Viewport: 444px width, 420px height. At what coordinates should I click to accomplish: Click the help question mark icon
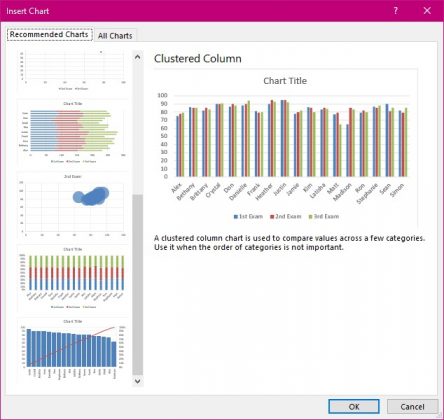coord(395,11)
